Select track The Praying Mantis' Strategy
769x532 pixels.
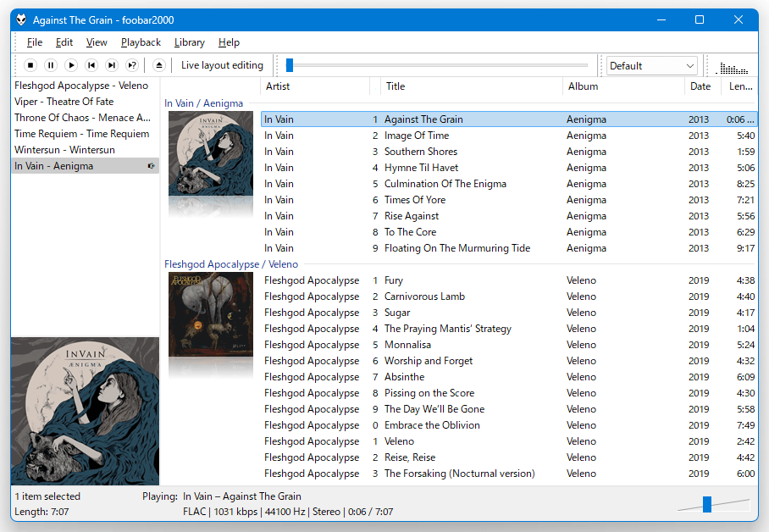[509, 329]
